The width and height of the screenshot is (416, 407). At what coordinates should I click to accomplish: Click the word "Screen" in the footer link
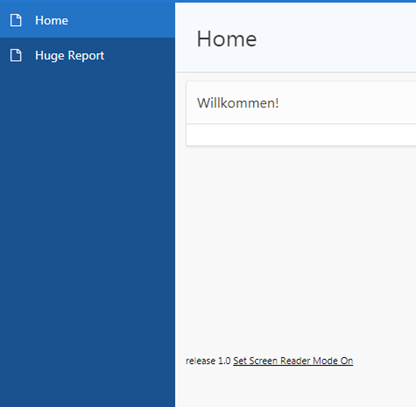(x=263, y=361)
